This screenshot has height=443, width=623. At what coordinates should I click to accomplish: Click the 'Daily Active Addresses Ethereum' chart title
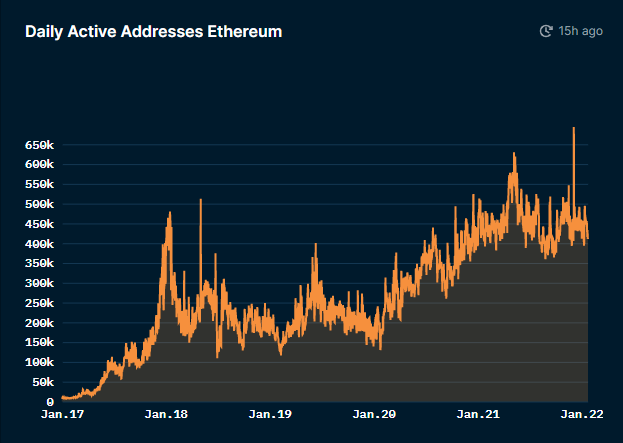point(153,31)
